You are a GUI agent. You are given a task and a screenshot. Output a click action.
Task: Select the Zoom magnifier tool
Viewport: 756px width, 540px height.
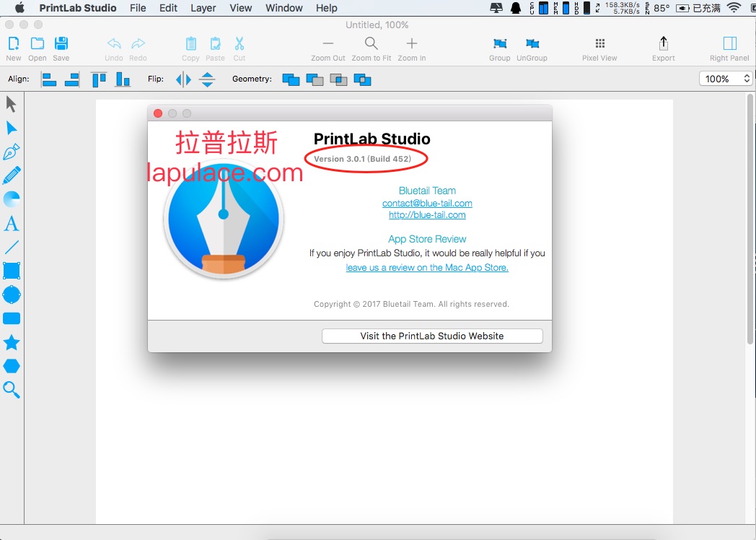pyautogui.click(x=12, y=389)
